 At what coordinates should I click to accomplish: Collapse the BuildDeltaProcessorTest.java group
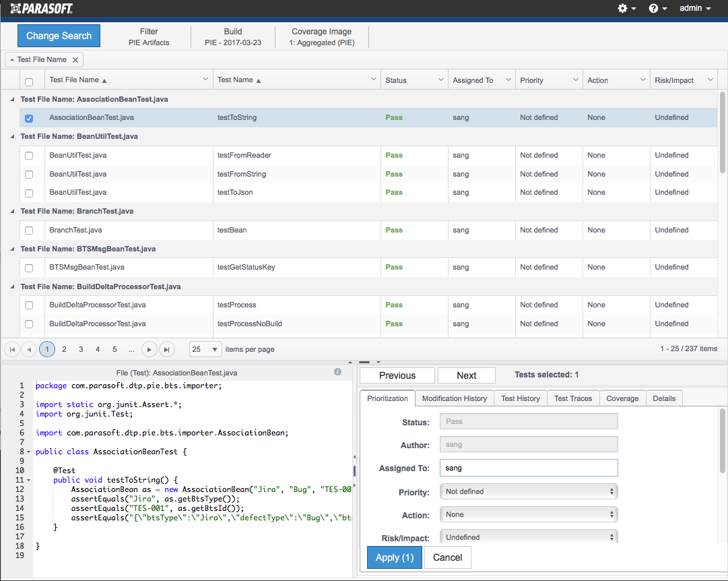(13, 286)
